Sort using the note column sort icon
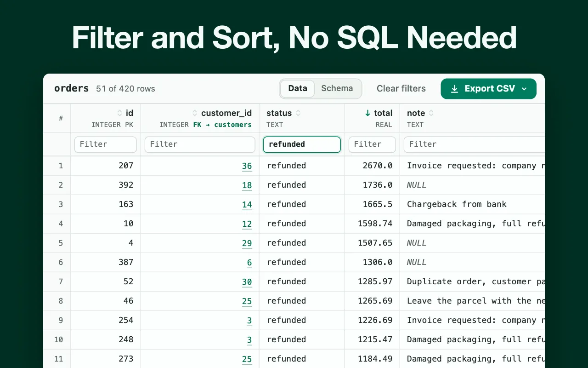 click(431, 113)
